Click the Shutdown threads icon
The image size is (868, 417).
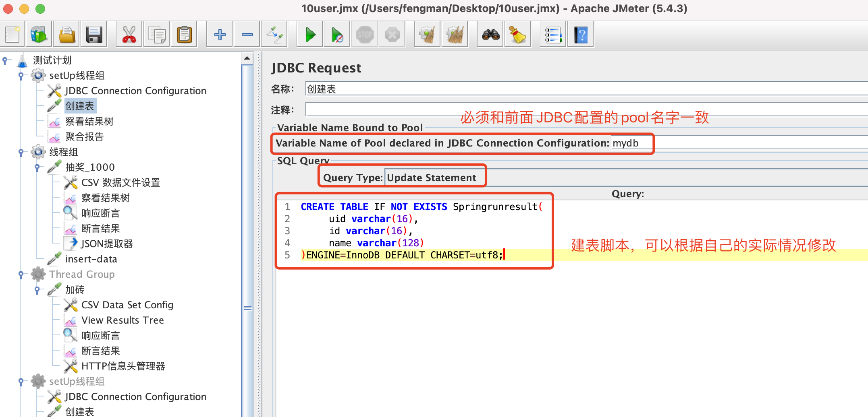[x=392, y=35]
